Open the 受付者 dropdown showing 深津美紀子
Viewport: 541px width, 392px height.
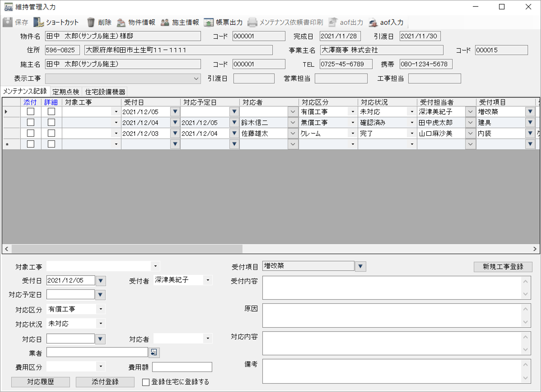208,280
